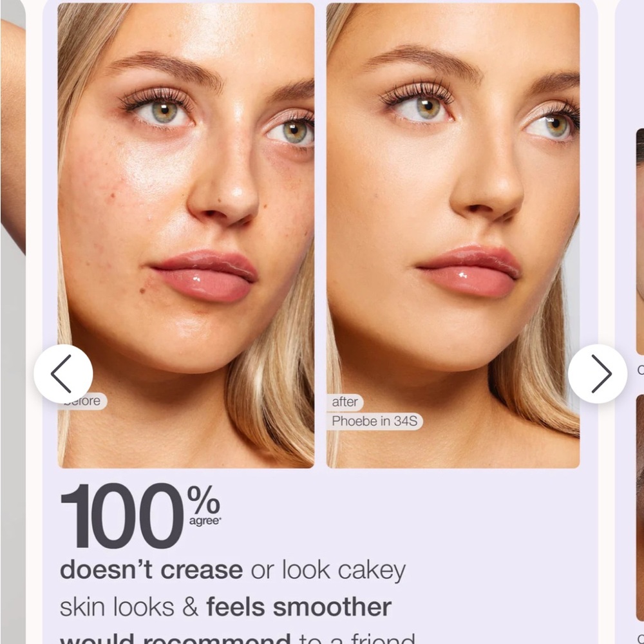This screenshot has height=644, width=644.
Task: Select the 'before' photo label tag
Action: click(82, 401)
